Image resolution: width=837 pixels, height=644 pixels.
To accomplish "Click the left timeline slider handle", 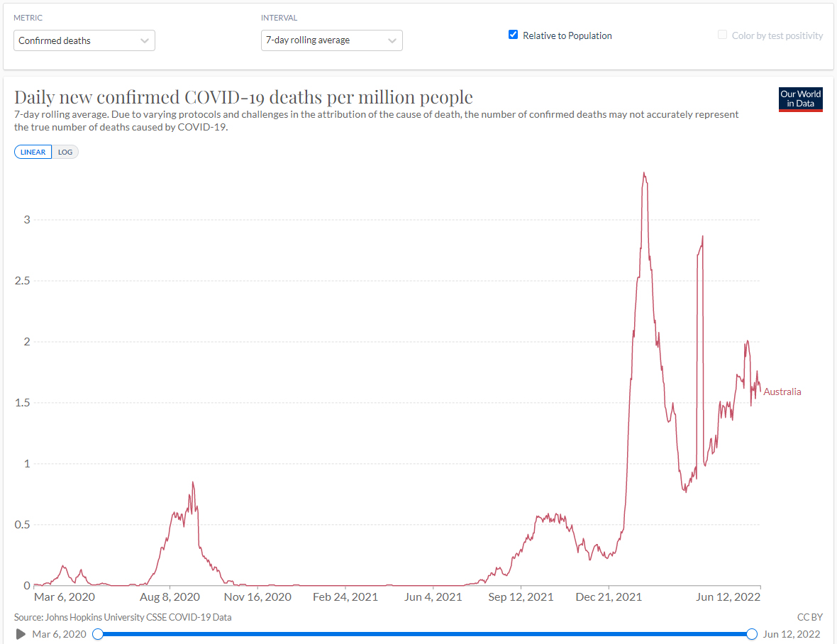I will (x=98, y=634).
